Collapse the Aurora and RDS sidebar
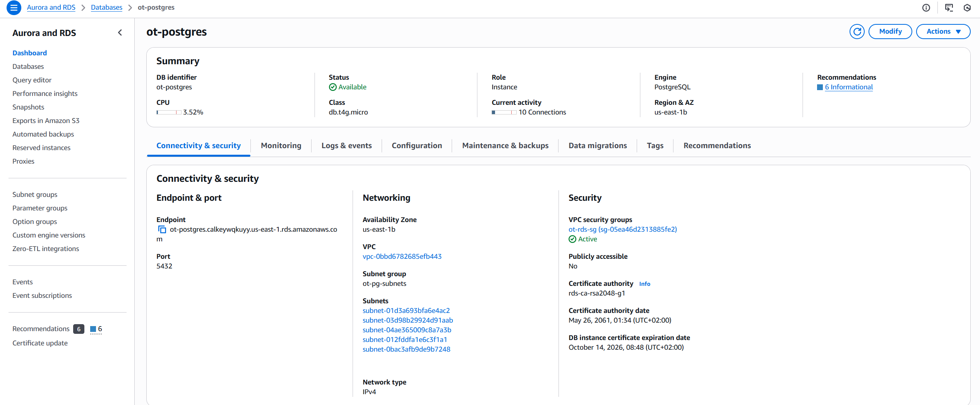This screenshot has width=980, height=405. tap(120, 32)
